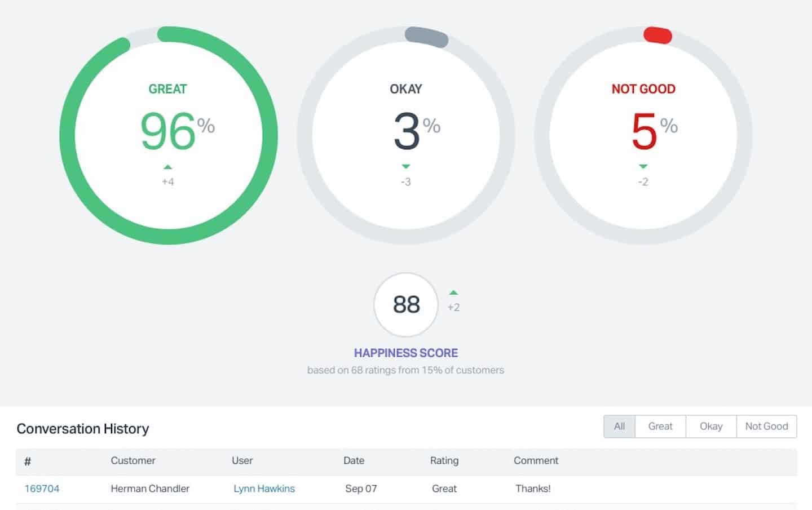This screenshot has width=812, height=510.
Task: Click the gray Okay ring segment
Action: [x=427, y=37]
